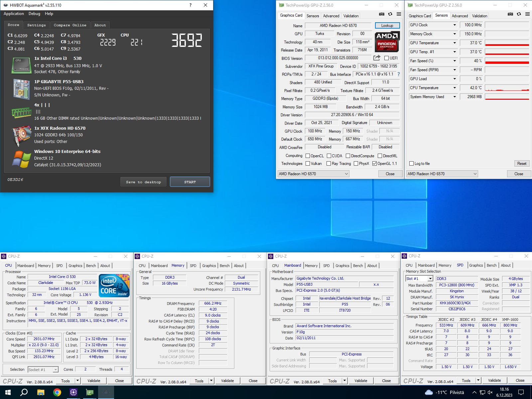This screenshot has width=532, height=399.
Task: Open the GPU-Z taskbar icon
Action: [x=90, y=392]
